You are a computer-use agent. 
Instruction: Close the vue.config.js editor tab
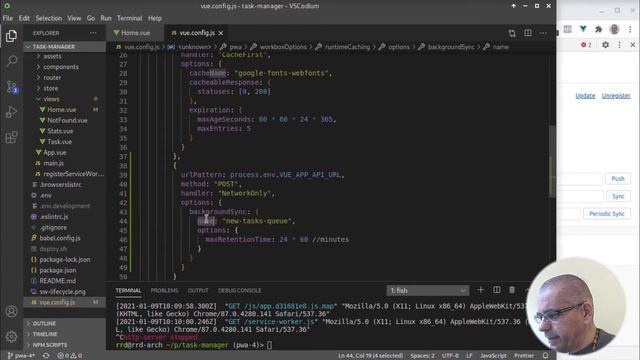[x=221, y=33]
